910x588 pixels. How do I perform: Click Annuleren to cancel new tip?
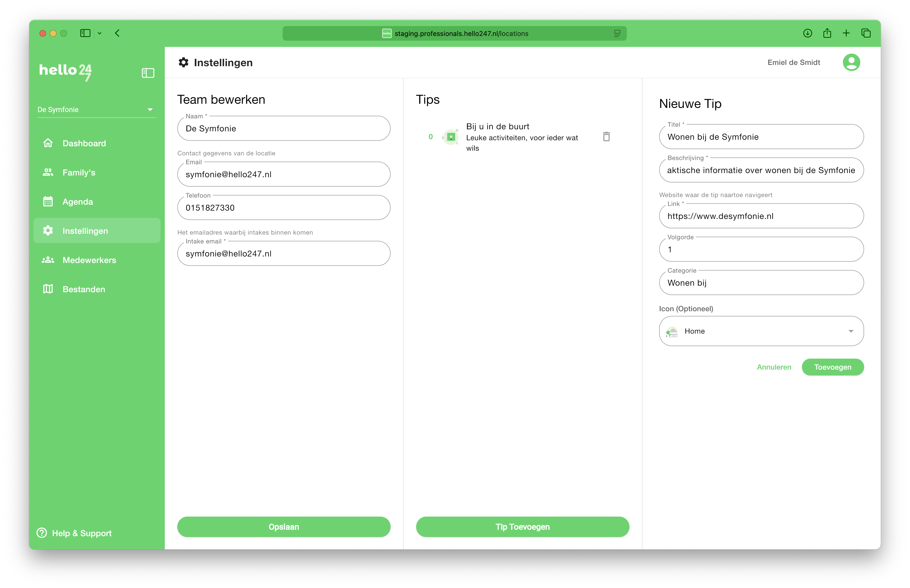[774, 367]
